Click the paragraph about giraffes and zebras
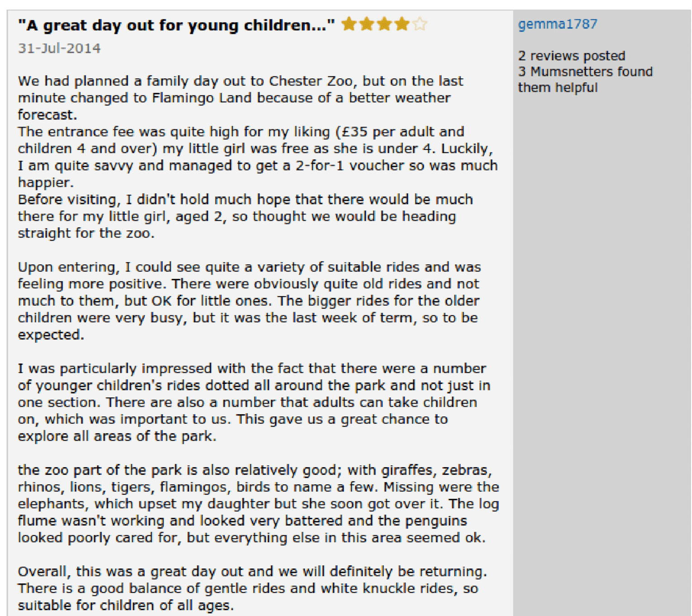 [258, 504]
